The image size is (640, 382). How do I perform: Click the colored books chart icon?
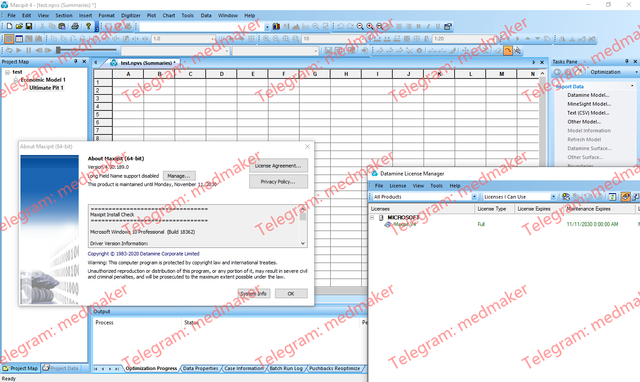click(276, 26)
